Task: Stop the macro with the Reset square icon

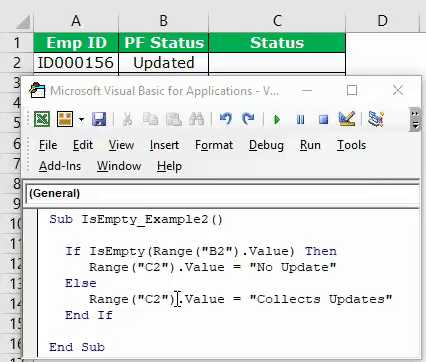Action: click(323, 119)
